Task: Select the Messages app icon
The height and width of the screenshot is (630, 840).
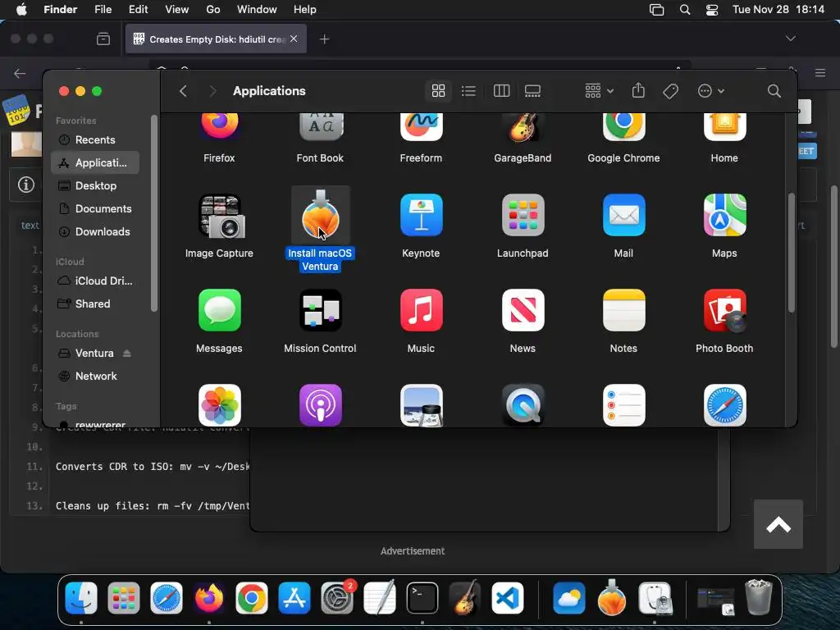Action: 219,310
